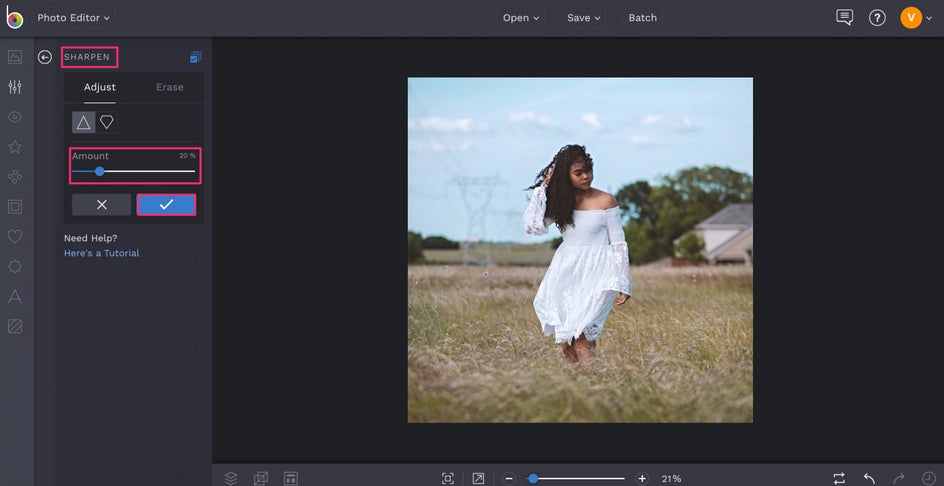
Task: Select the triangle sharpen mode button
Action: pyautogui.click(x=83, y=122)
